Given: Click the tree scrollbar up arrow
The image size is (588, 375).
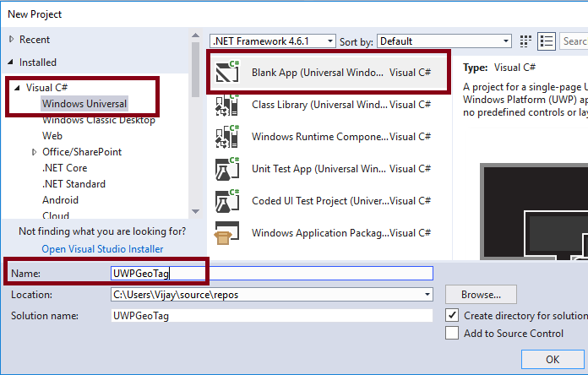Looking at the screenshot, I should click(195, 35).
